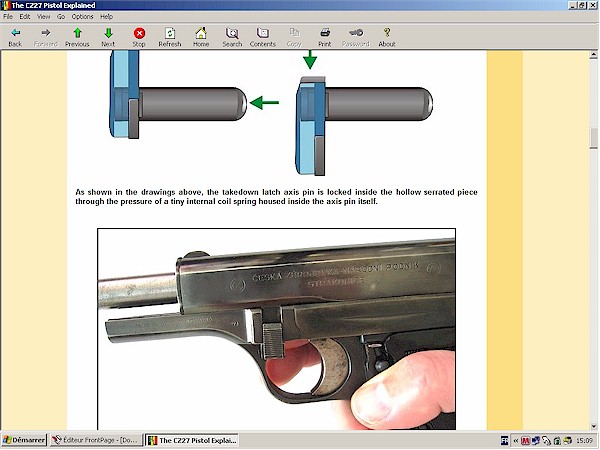Print the current page
600x450 pixels.
pos(324,38)
